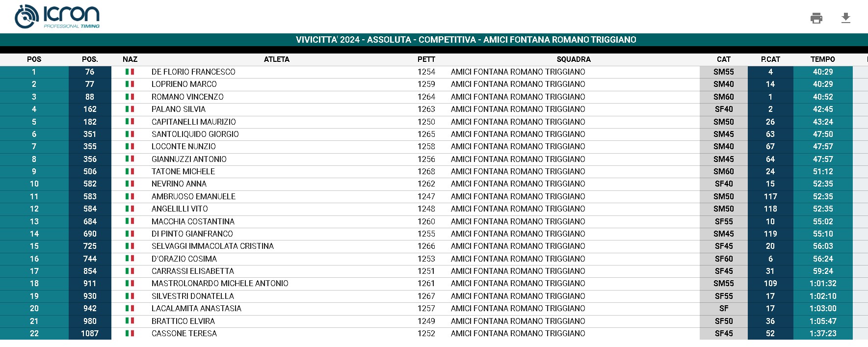Select athlete LACALAMITA ANASTASIA

pos(196,308)
